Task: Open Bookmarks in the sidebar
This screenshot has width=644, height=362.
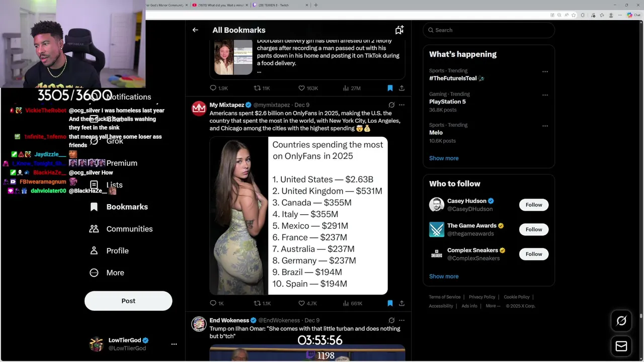Action: tap(119, 207)
